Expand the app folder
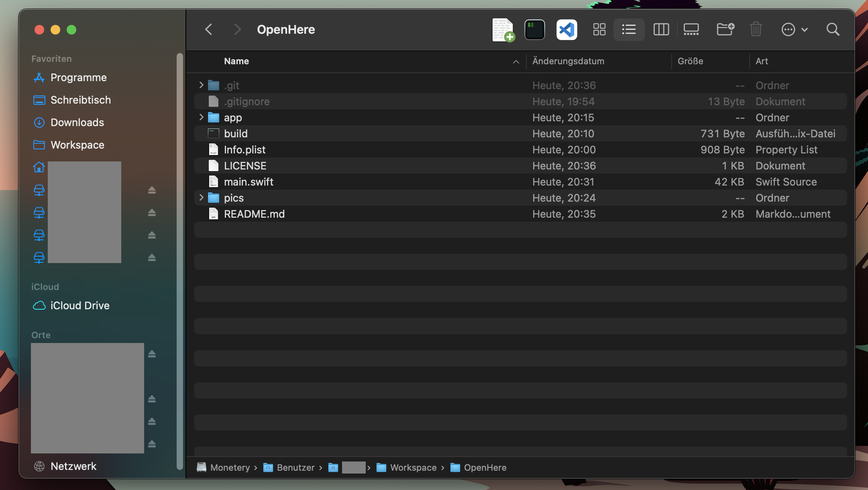Screen dimensions: 868x490 (201, 117)
